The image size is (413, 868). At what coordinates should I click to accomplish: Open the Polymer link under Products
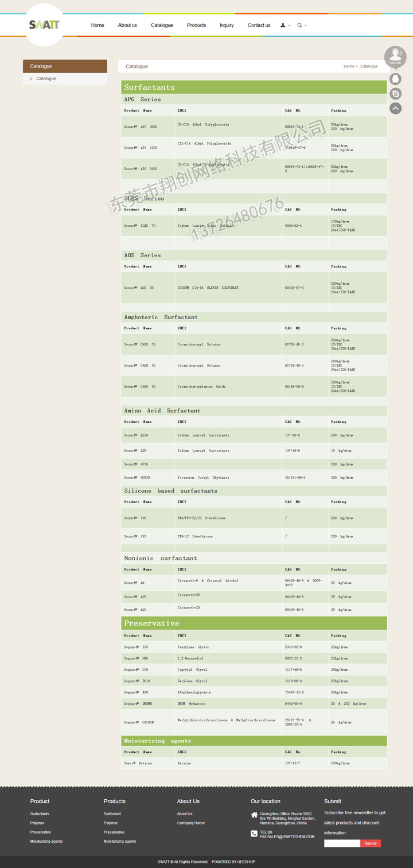[111, 823]
